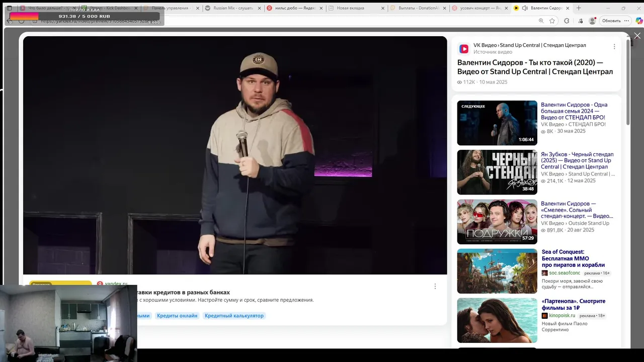This screenshot has width=644, height=362.
Task: Play the main Валентин Сидоров video
Action: coord(235,155)
